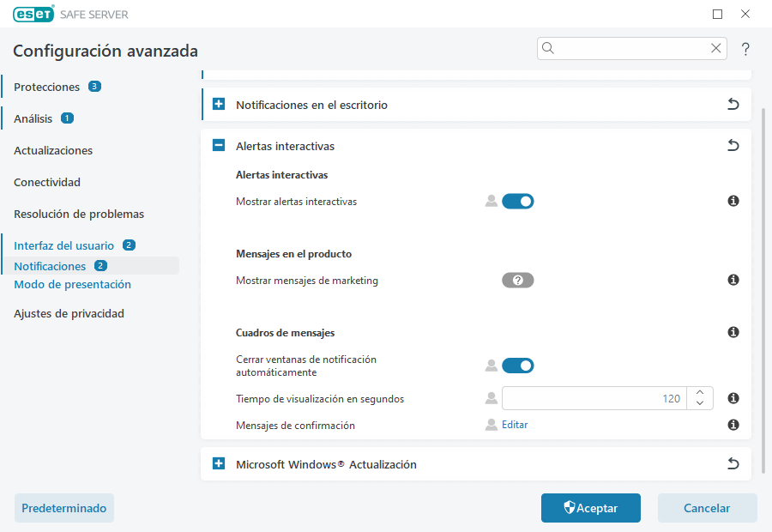Screen dimensions: 772x532
Task: Expand Notificaciones en el escritorio section
Action: tap(218, 103)
